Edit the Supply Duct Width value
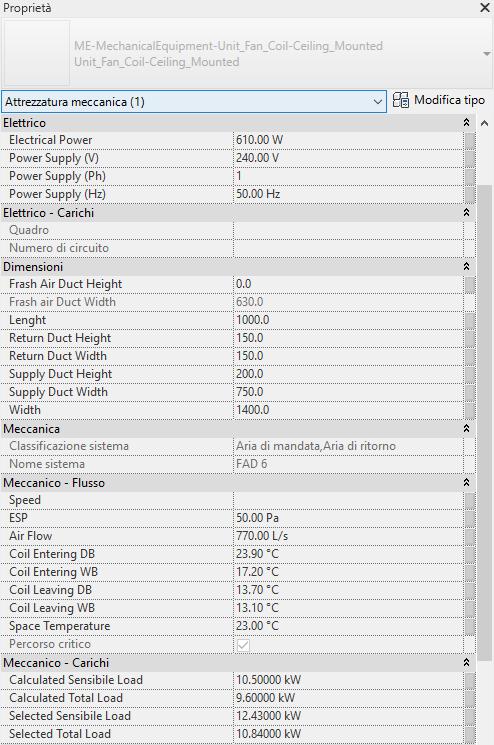 coord(349,392)
